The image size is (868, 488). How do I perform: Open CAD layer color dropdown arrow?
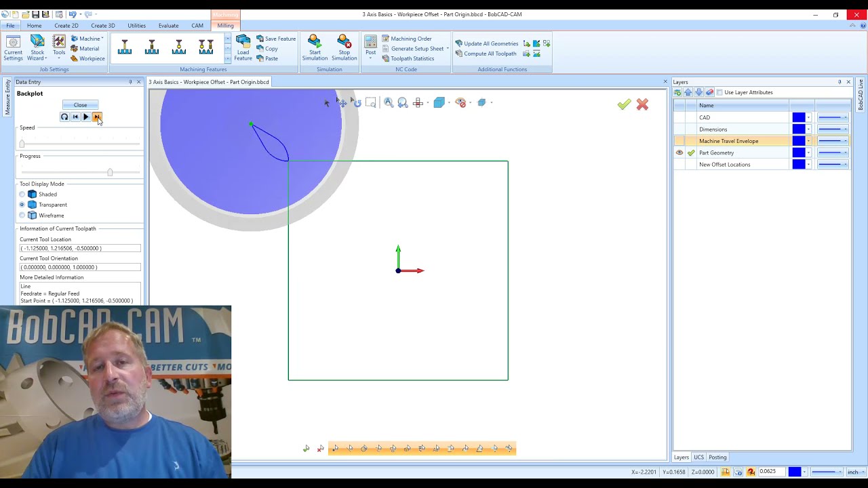point(808,118)
